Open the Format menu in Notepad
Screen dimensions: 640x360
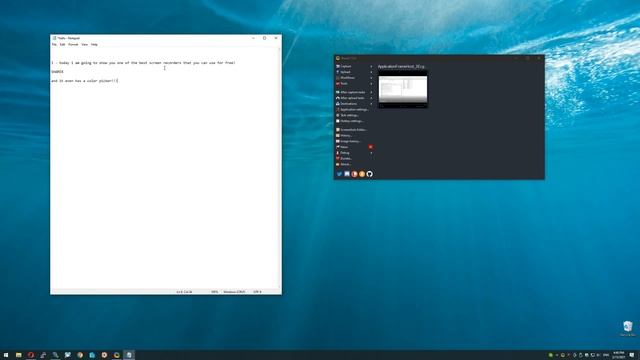pos(73,44)
